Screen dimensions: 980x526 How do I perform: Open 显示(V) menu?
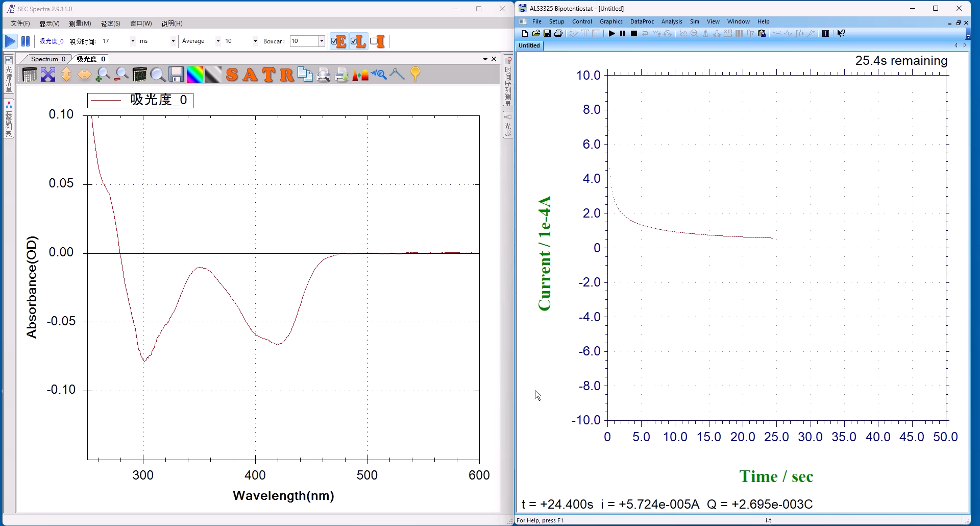point(50,23)
